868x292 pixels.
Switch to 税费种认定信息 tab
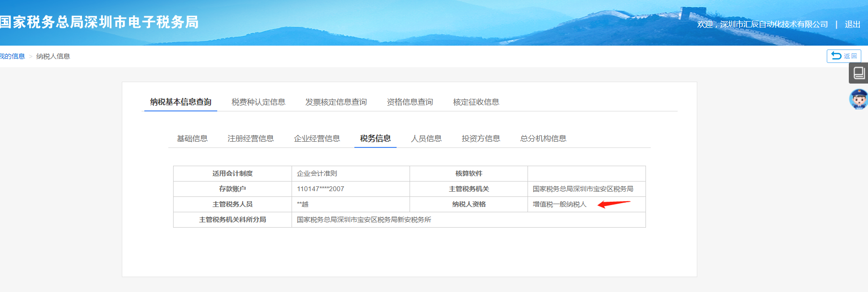coord(258,102)
